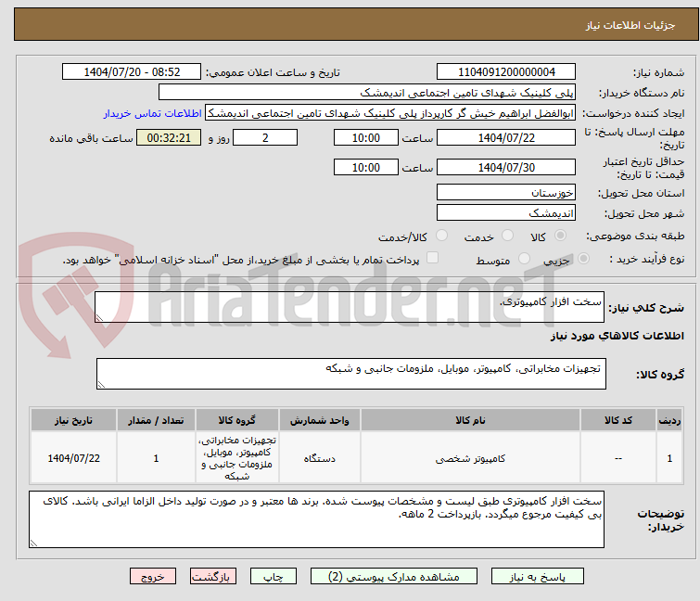
Task: Select the خدمت radio button
Action: (507, 236)
